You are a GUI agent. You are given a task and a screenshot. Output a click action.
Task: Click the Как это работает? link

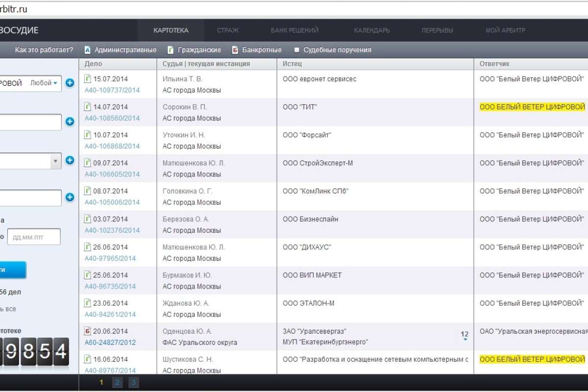click(44, 49)
